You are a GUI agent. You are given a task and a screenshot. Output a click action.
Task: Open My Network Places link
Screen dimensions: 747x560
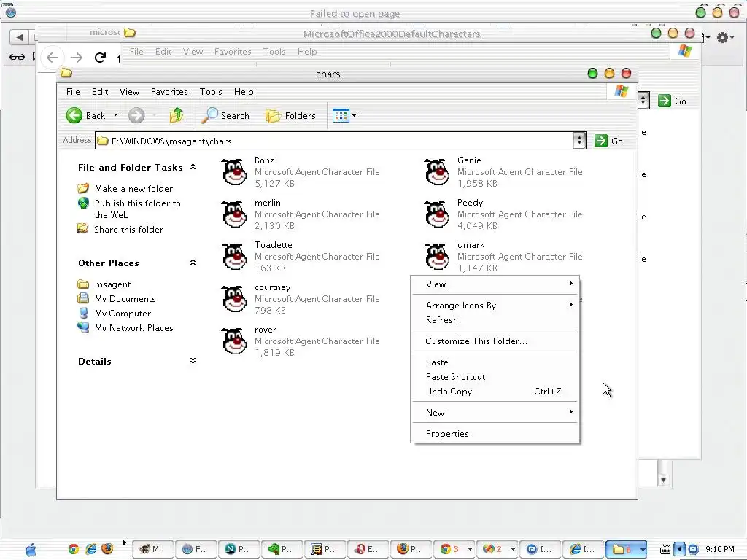[x=134, y=328]
